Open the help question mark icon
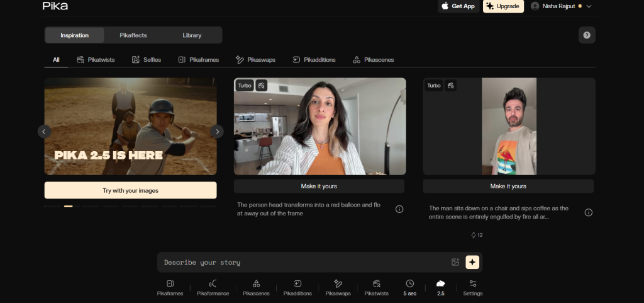This screenshot has width=644, height=303. pos(586,35)
